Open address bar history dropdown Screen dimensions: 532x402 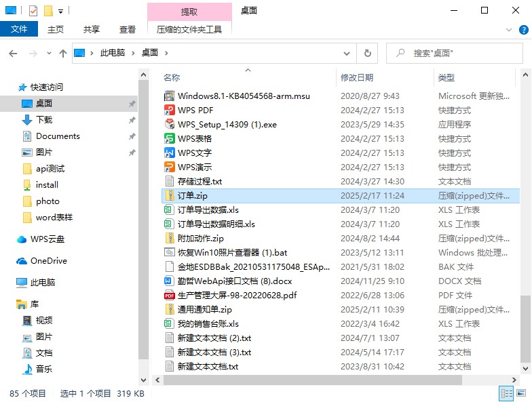point(349,53)
